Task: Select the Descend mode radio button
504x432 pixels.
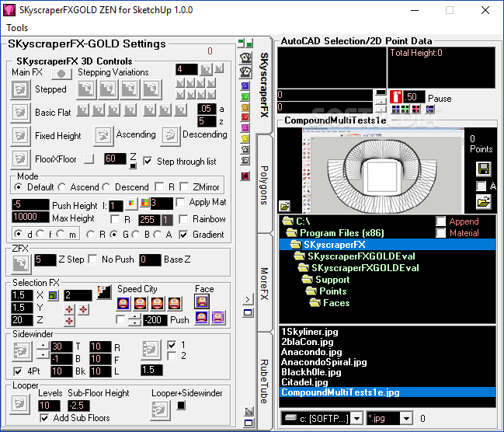Action: pyautogui.click(x=106, y=187)
